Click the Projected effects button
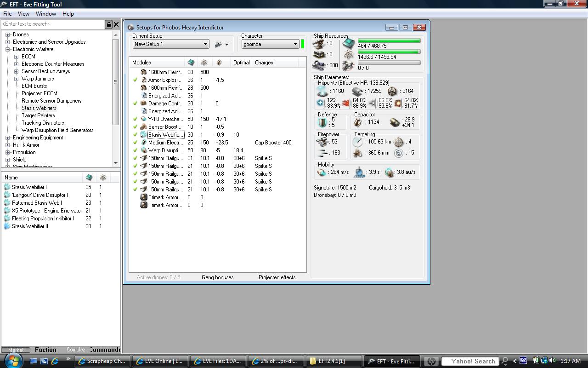 (x=277, y=277)
